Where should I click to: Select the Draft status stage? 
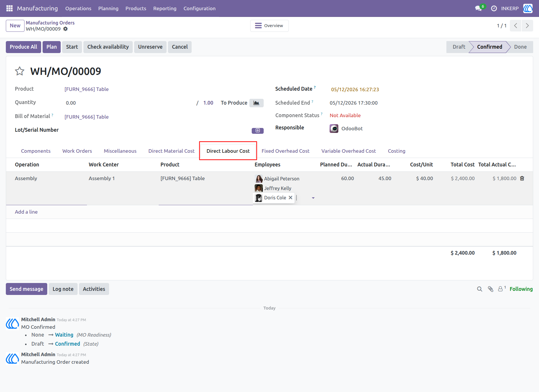459,47
